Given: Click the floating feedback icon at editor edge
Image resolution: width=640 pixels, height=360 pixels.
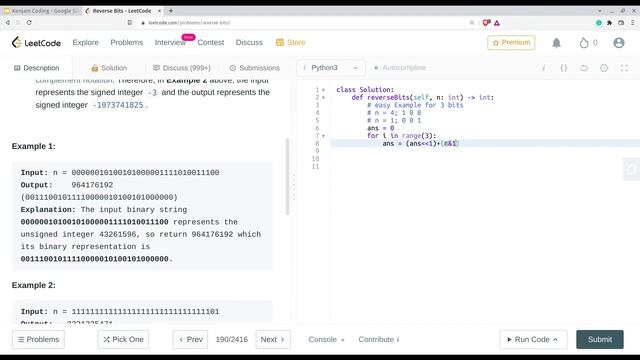Looking at the screenshot, I should [x=631, y=169].
